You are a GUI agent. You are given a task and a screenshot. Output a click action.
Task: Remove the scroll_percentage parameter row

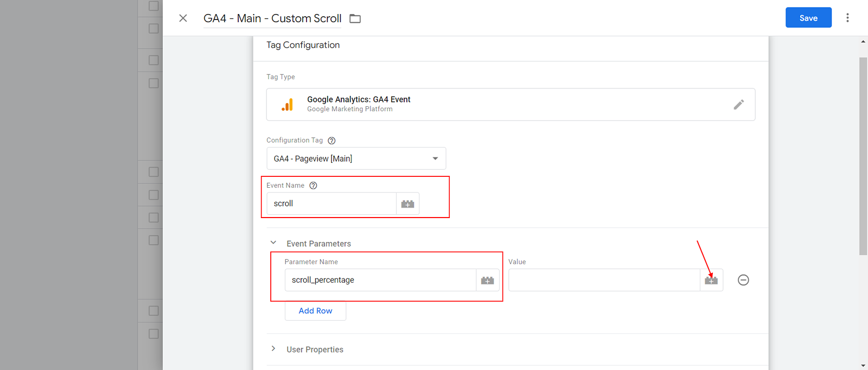coord(743,280)
